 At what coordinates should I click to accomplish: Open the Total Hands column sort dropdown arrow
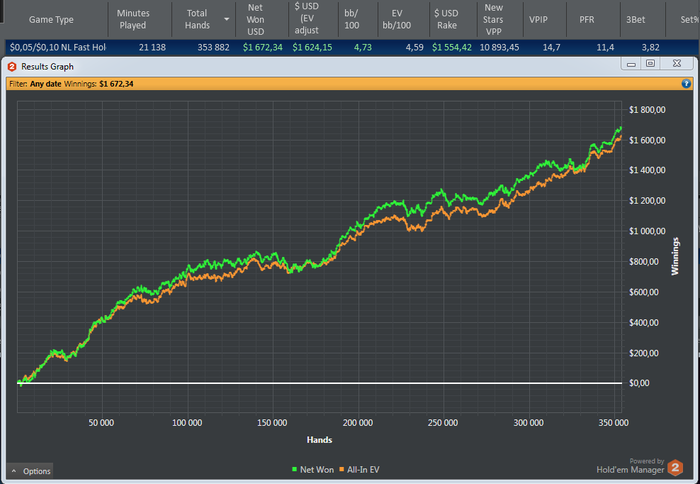(226, 19)
